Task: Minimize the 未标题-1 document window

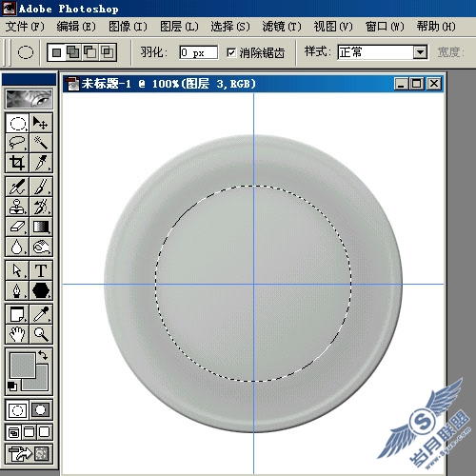Action: [x=401, y=84]
